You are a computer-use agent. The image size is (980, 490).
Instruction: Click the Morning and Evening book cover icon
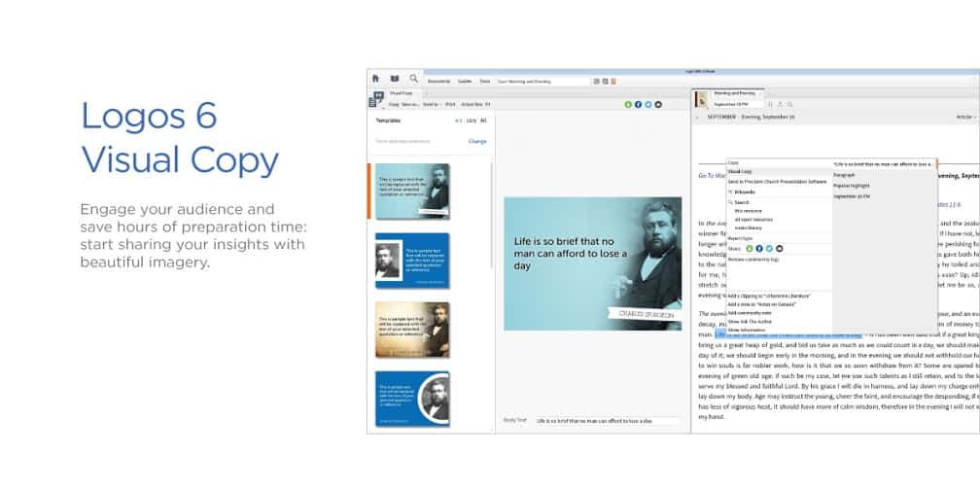click(700, 98)
